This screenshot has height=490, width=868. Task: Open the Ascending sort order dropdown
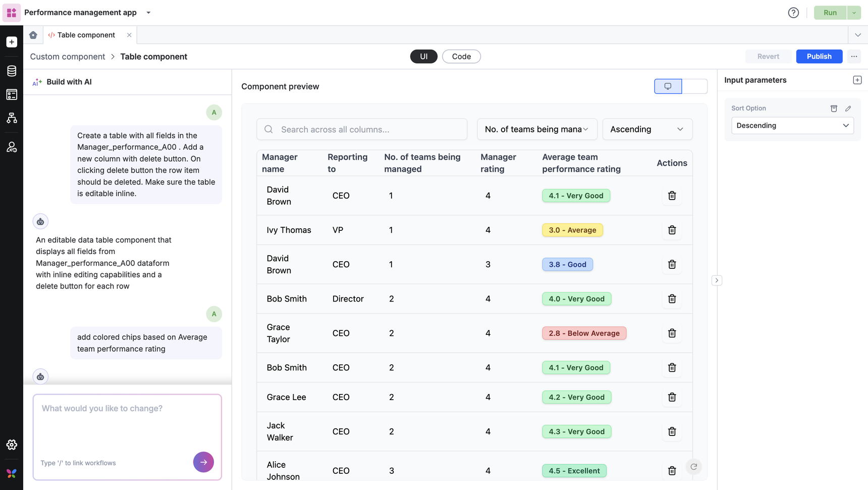click(647, 129)
